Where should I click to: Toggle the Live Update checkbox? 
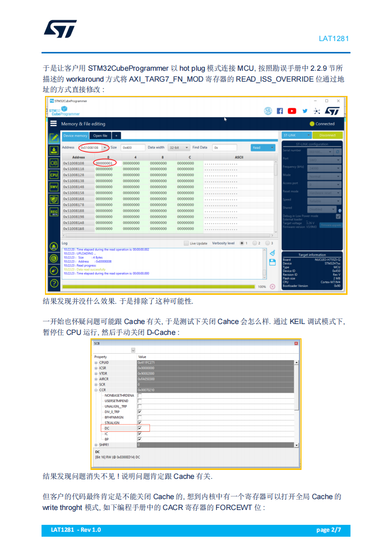[186, 243]
